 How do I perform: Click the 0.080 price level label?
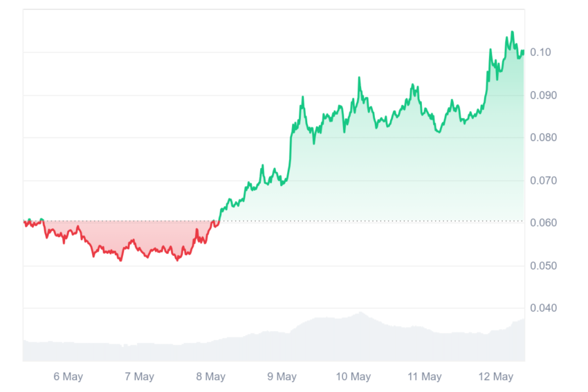pos(543,138)
